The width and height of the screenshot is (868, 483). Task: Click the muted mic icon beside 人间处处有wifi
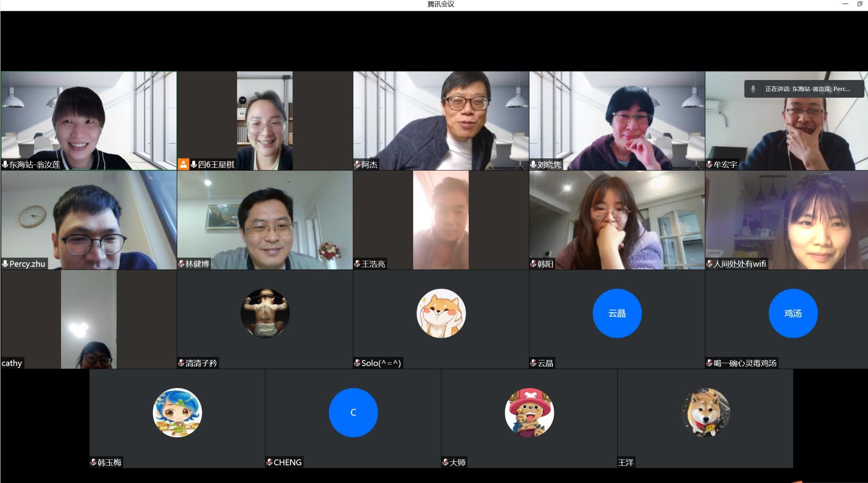[709, 264]
